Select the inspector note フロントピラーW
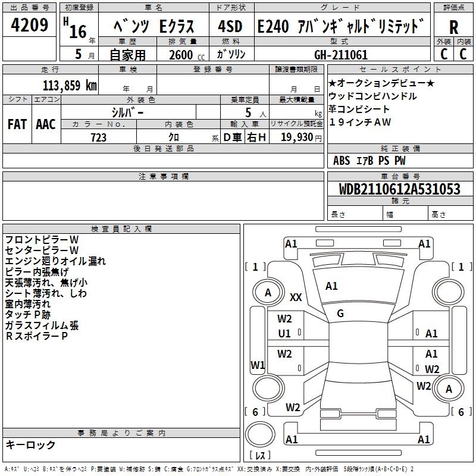The image size is (476, 476). pos(42,240)
